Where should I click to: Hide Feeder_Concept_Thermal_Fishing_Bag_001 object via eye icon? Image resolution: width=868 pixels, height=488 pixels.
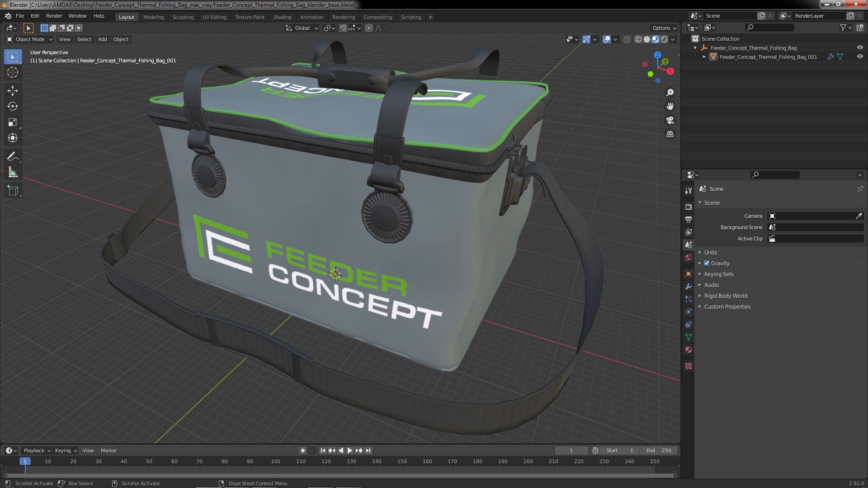pyautogui.click(x=860, y=57)
